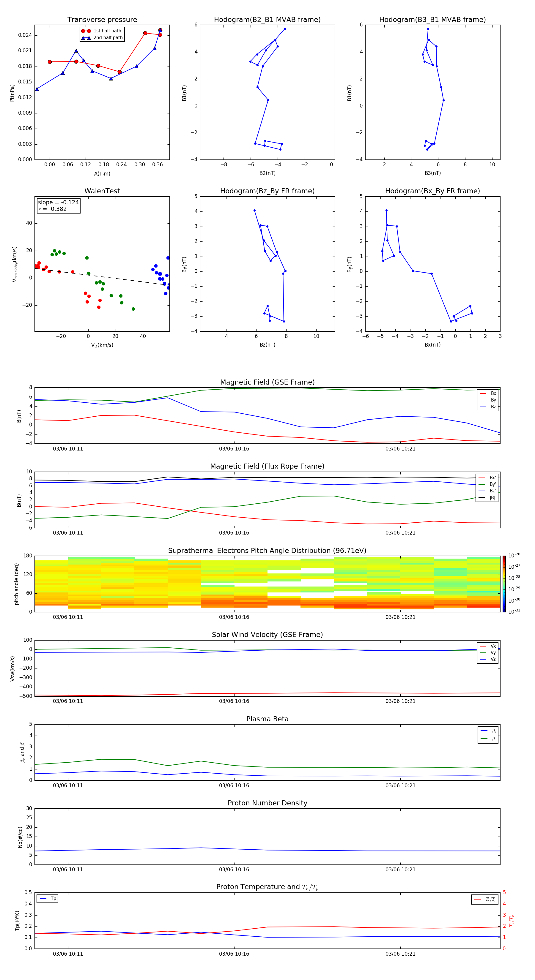Click the Bx(nT) x-axis label
The width and height of the screenshot is (535, 980).
pyautogui.click(x=432, y=345)
